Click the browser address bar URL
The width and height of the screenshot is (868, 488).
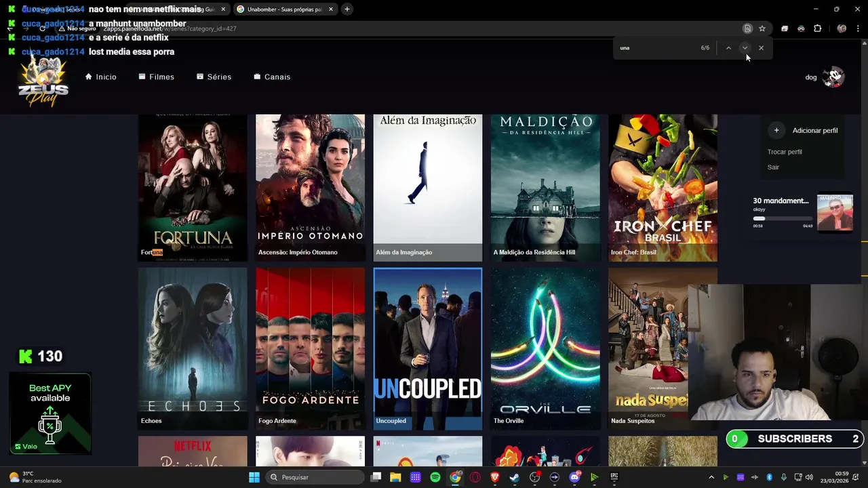170,28
